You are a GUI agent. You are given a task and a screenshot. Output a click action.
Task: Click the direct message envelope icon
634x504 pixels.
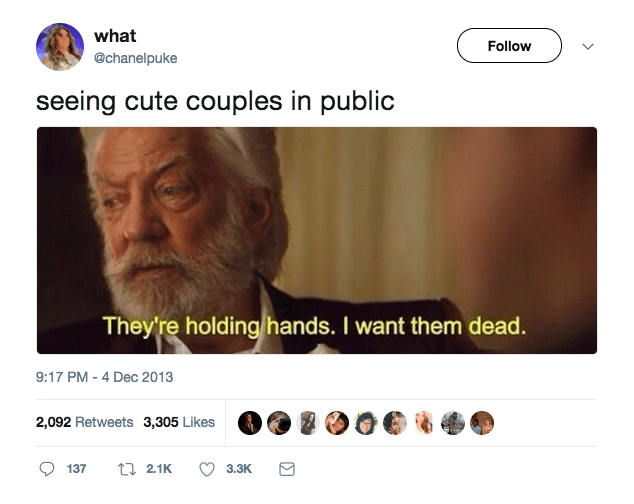287,469
